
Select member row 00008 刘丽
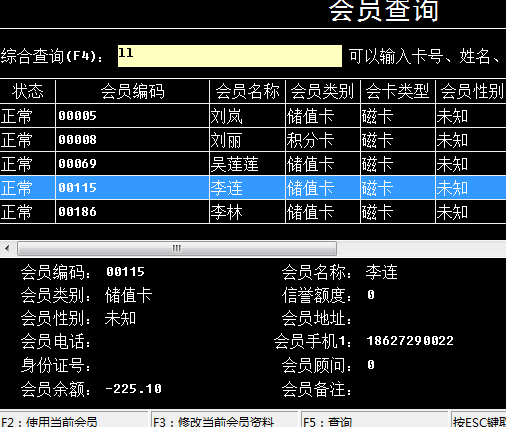(253, 140)
